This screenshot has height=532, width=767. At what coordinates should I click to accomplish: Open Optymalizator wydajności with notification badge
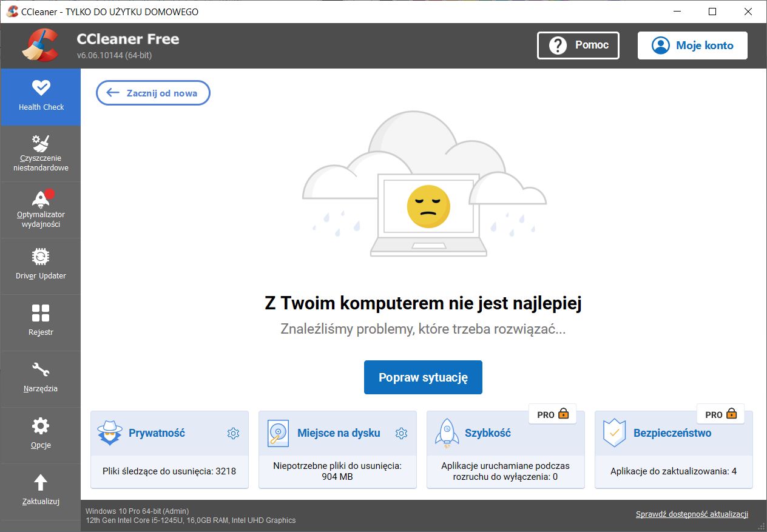tap(41, 209)
